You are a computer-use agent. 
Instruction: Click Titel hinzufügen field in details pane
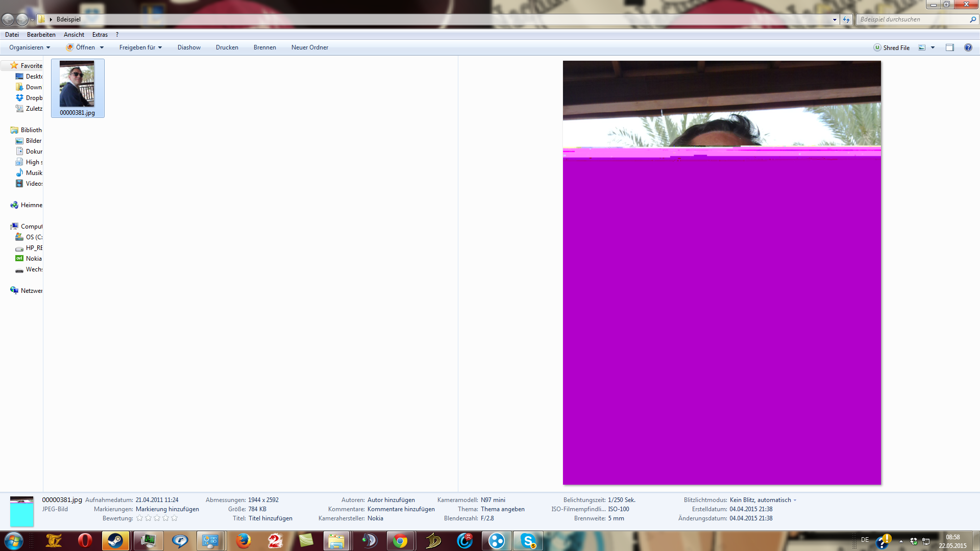pyautogui.click(x=271, y=518)
